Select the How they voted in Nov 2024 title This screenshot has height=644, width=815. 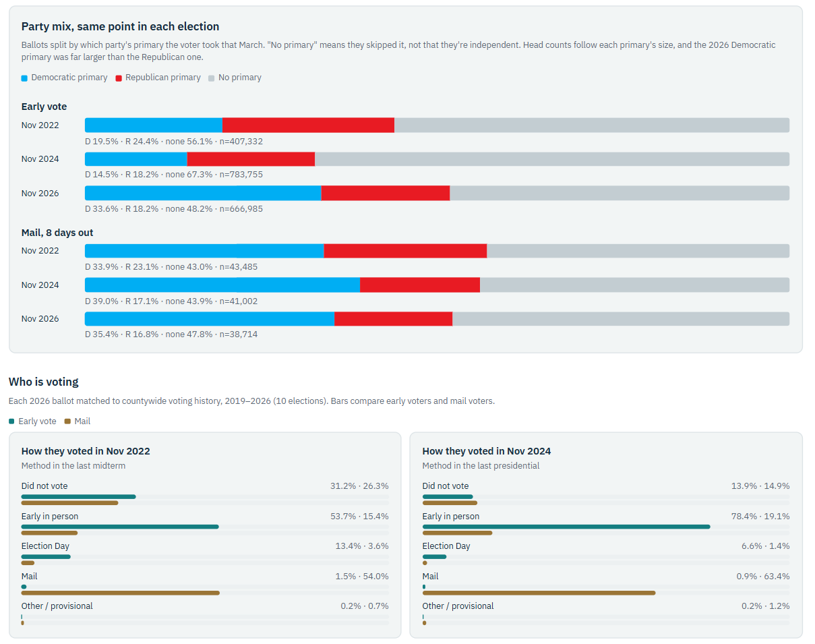(x=487, y=451)
